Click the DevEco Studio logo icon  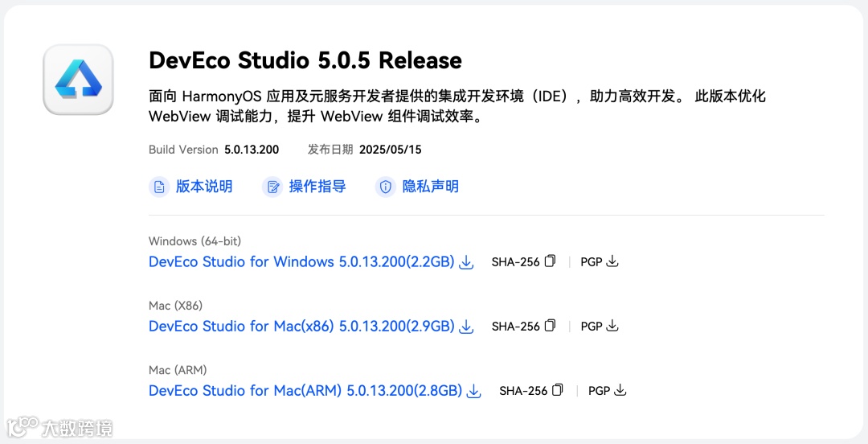click(x=78, y=79)
